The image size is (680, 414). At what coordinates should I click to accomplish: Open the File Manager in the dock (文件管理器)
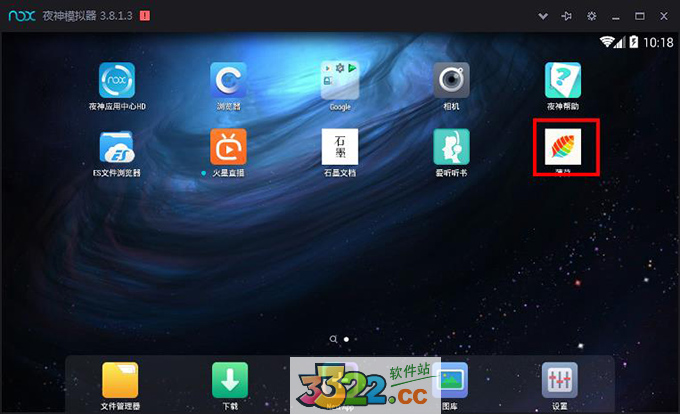pos(120,380)
